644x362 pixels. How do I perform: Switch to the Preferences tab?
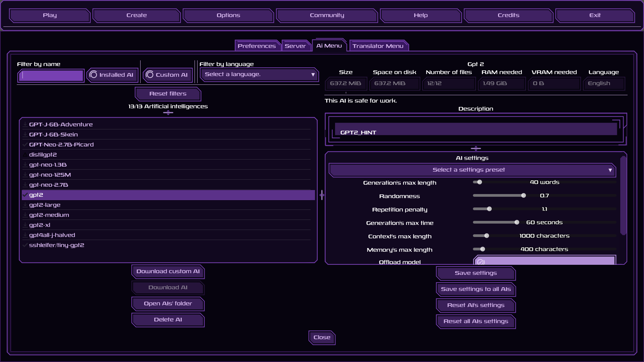point(257,46)
